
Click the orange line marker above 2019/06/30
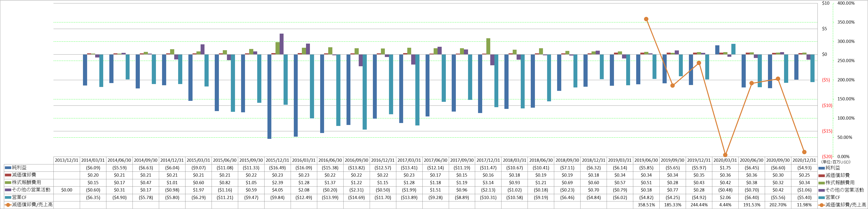646,19
